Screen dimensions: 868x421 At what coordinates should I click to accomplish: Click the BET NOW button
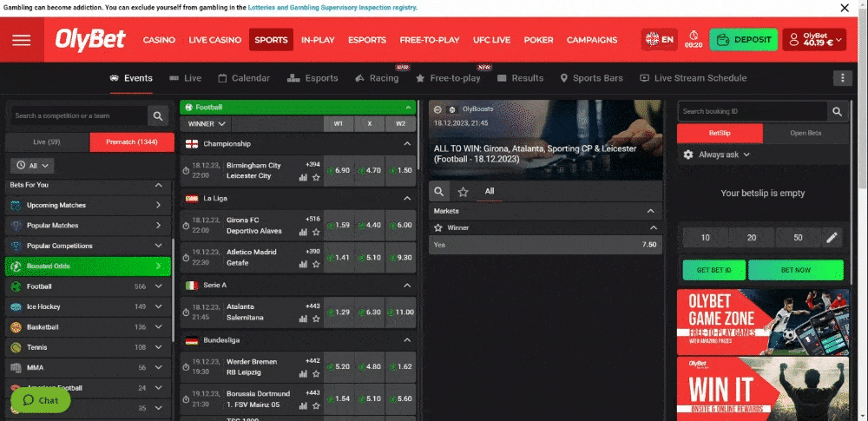click(x=795, y=270)
